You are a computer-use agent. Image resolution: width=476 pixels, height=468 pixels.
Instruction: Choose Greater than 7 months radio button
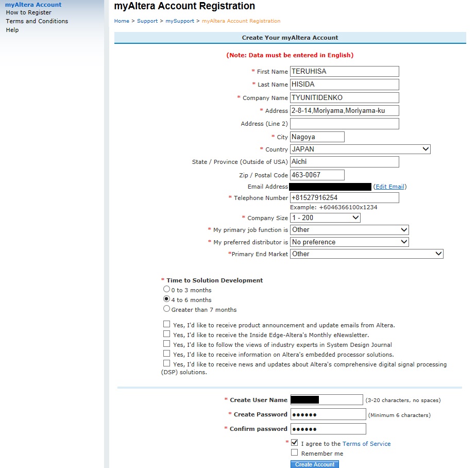[166, 309]
